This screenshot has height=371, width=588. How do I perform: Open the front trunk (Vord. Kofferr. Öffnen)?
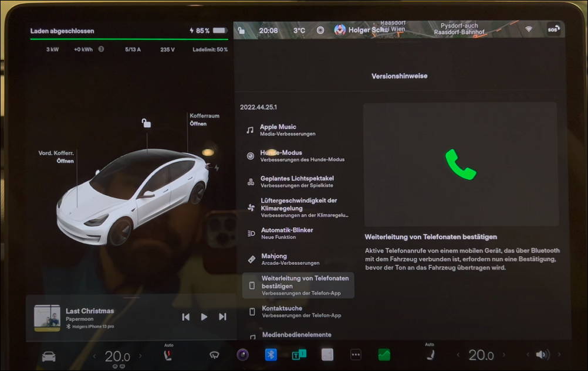click(56, 157)
